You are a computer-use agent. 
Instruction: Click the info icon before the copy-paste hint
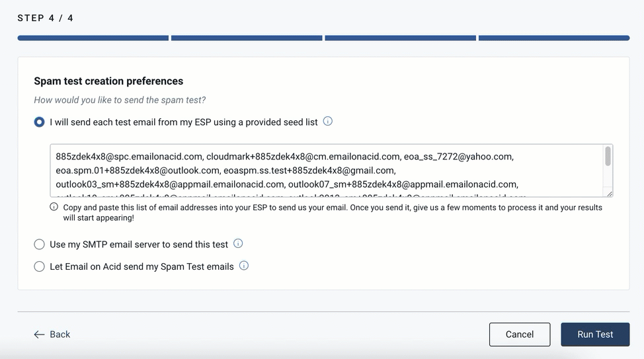54,207
